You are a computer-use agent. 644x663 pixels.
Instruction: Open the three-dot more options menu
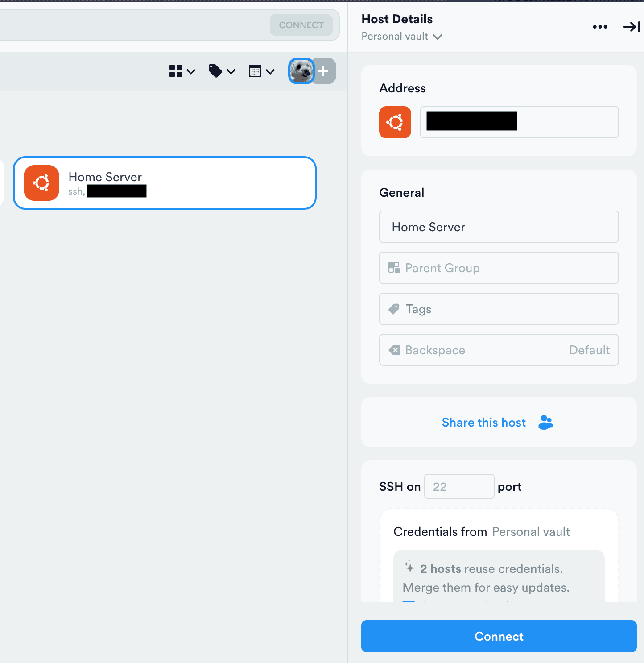tap(600, 27)
